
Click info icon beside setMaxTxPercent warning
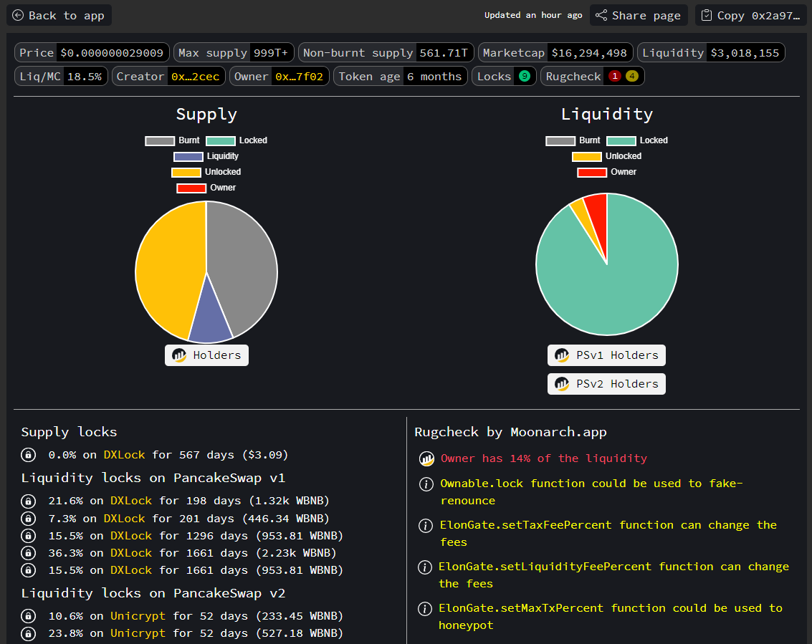pos(425,608)
